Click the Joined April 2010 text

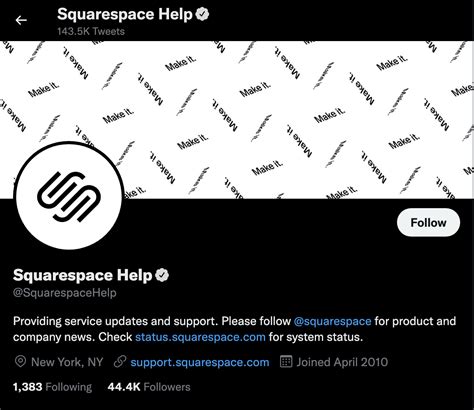342,362
